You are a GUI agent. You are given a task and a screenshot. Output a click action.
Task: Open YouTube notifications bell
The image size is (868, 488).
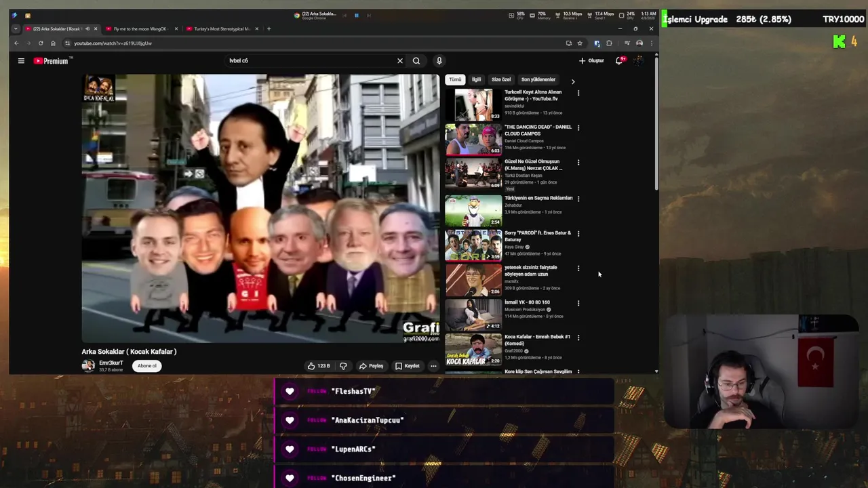pos(619,61)
